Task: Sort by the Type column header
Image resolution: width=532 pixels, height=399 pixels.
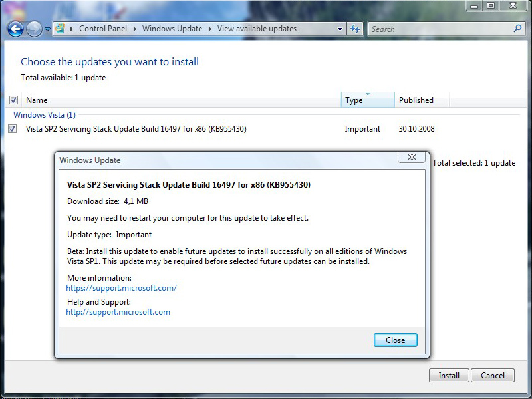Action: point(368,100)
